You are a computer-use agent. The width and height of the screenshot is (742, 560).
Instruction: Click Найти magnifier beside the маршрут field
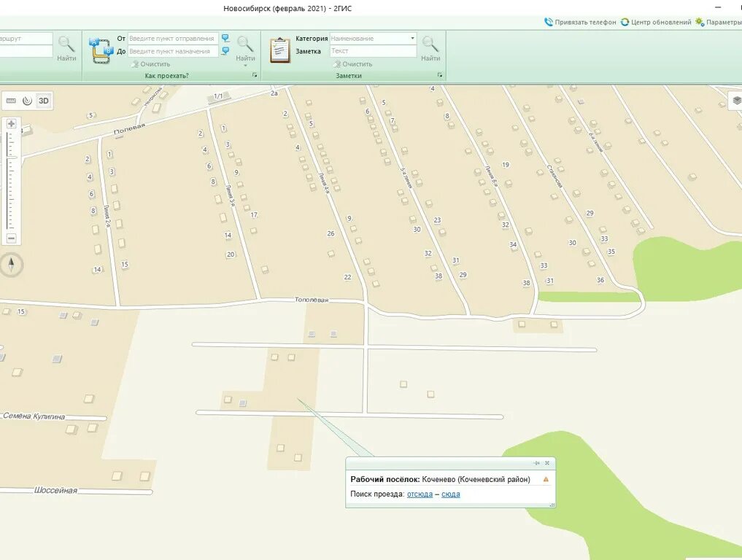coord(66,49)
